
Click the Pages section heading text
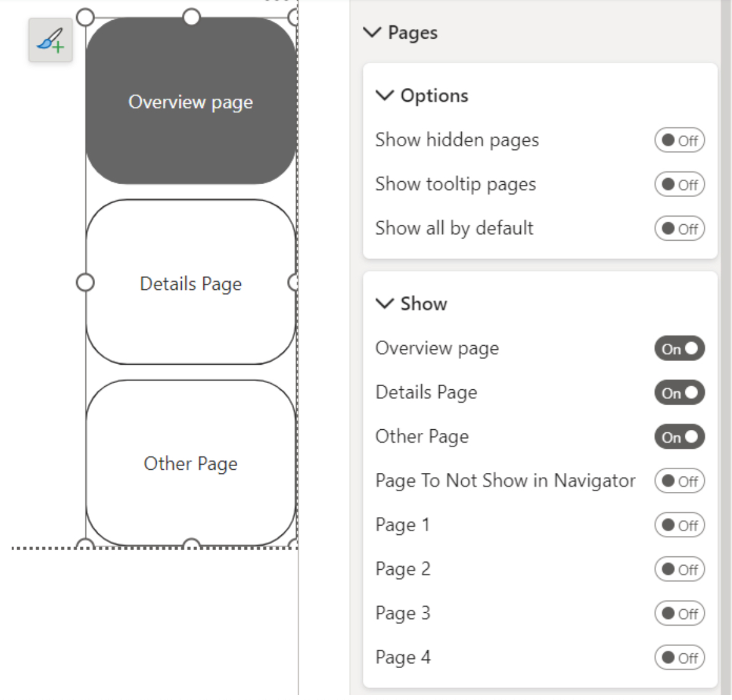413,33
